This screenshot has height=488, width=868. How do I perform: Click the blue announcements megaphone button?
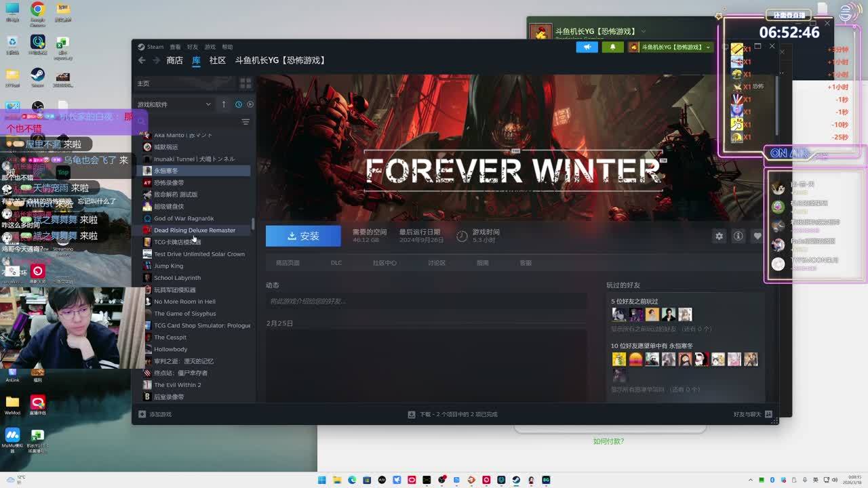587,47
